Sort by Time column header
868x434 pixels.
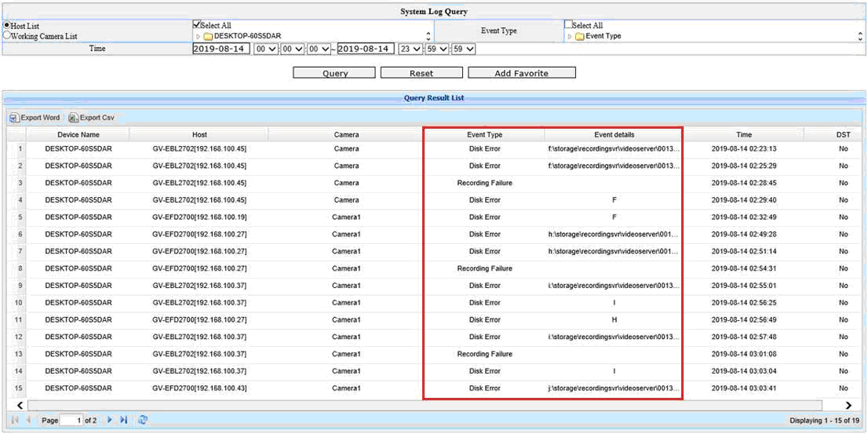click(x=744, y=134)
